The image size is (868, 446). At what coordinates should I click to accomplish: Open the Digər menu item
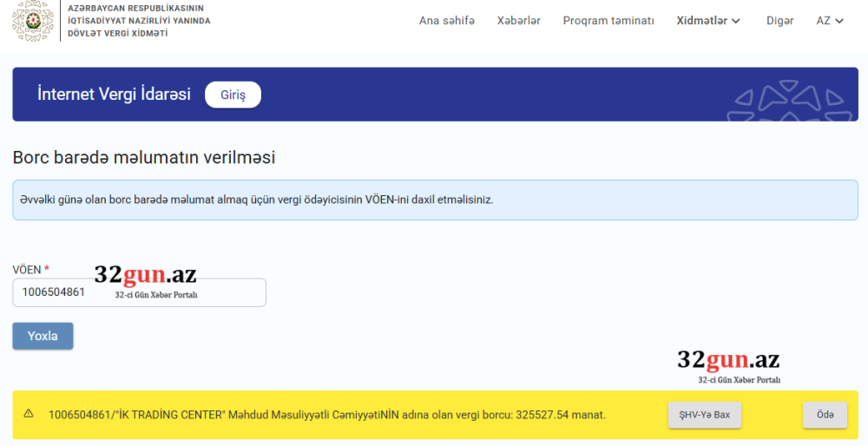click(x=779, y=21)
